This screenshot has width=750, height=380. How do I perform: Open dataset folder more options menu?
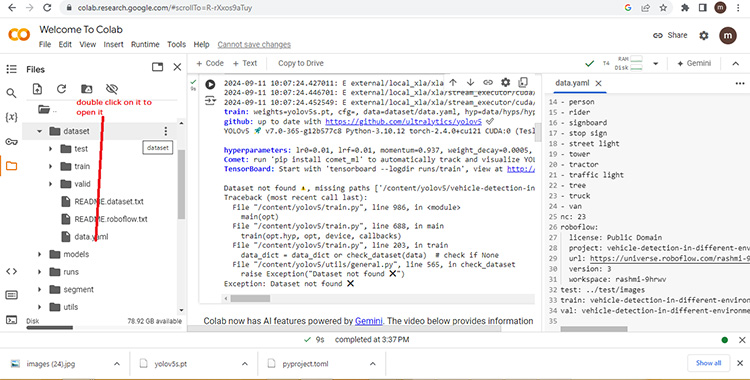(165, 131)
